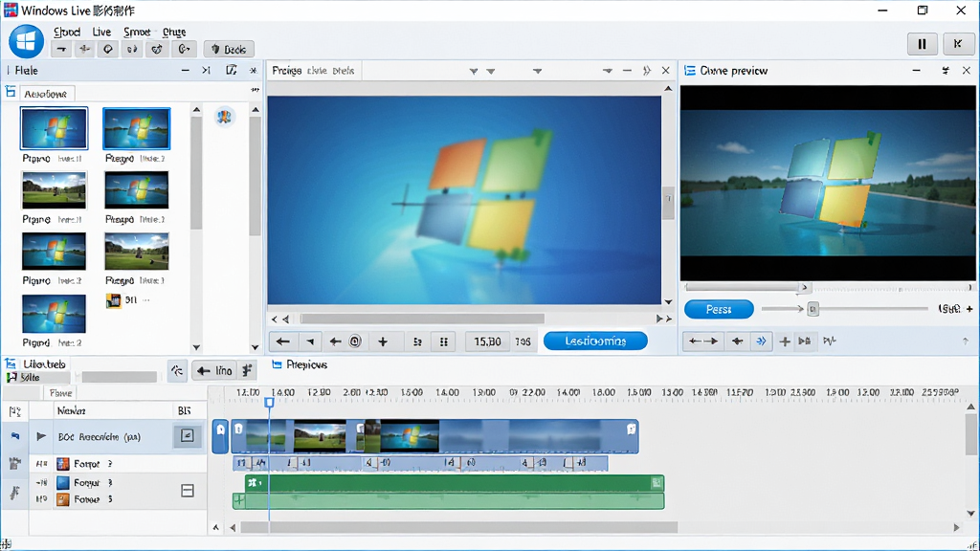This screenshot has height=551, width=980.
Task: Click the plus icon at light-green track start
Action: click(238, 499)
